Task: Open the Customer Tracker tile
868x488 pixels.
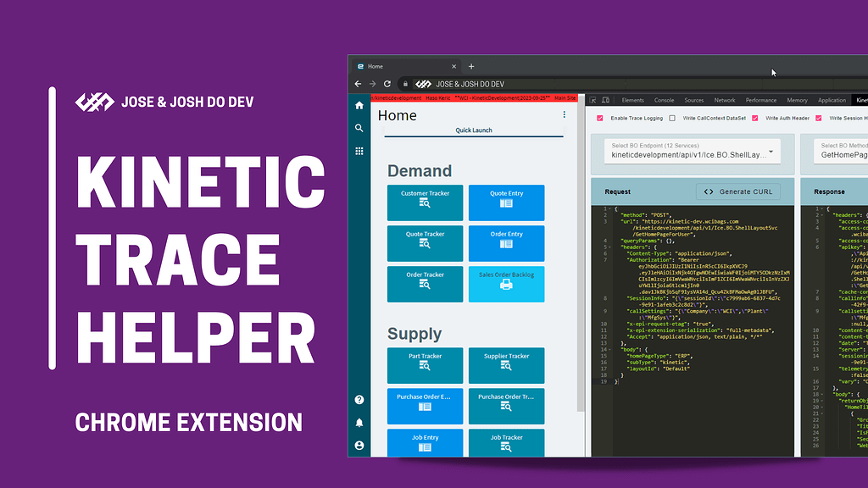Action: coord(425,202)
